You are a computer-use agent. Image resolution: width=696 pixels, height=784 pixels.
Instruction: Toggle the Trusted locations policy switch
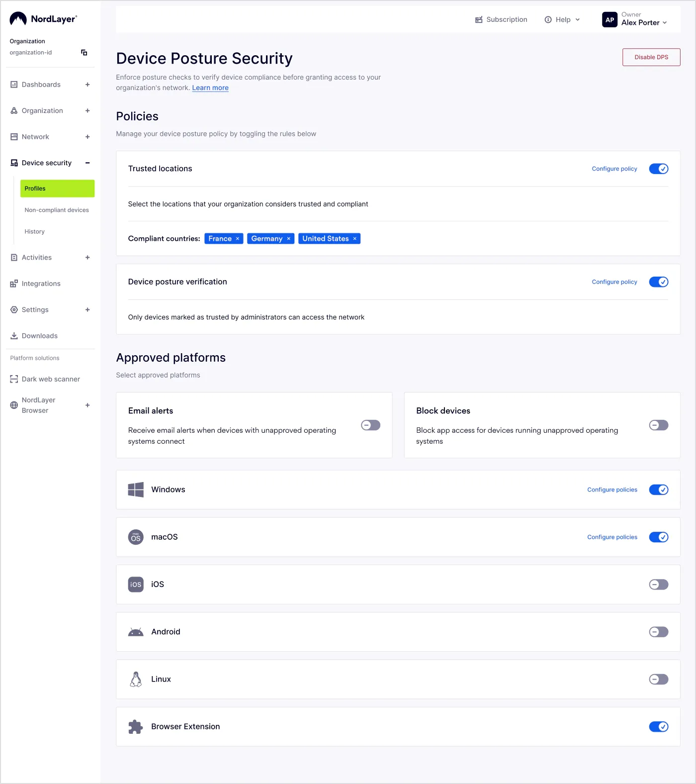click(659, 169)
